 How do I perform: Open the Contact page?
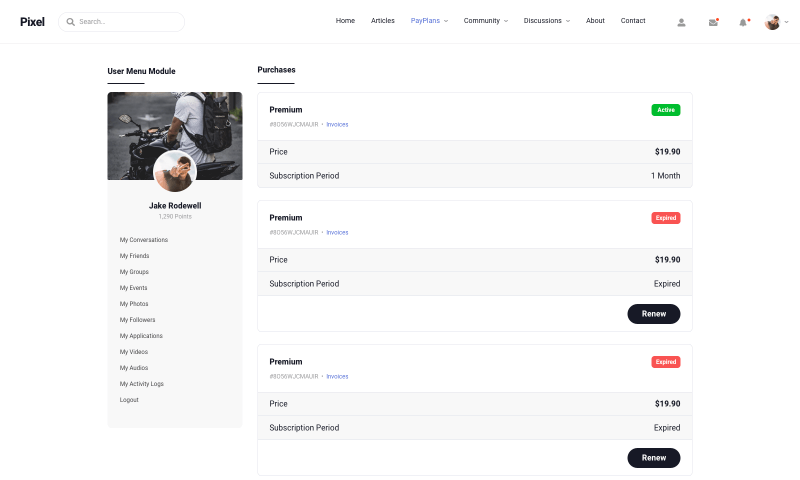click(x=633, y=21)
